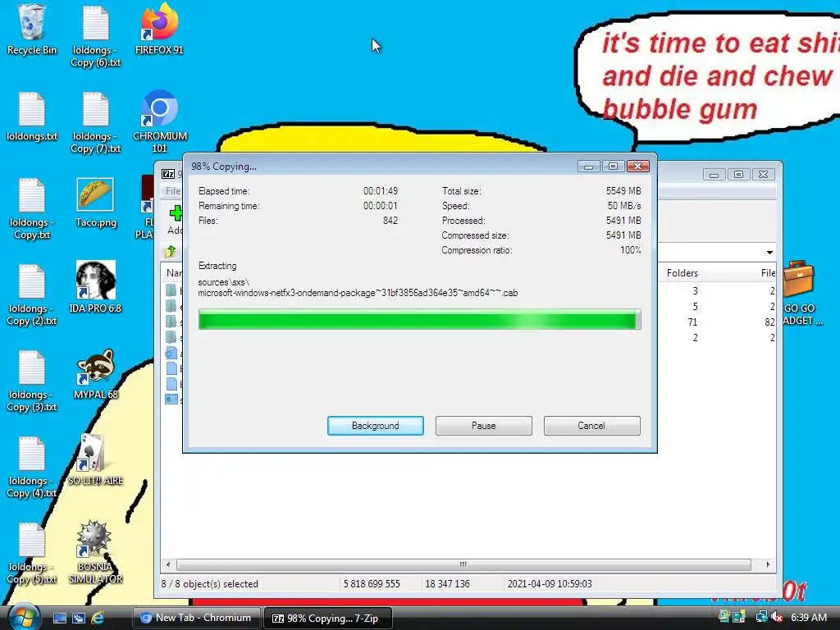The width and height of the screenshot is (840, 630).
Task: Launch the BOSNIA SIMULATOR mine shortcut
Action: point(95,552)
